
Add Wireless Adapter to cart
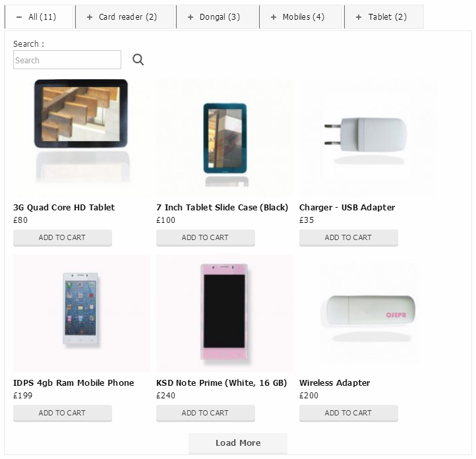(349, 413)
